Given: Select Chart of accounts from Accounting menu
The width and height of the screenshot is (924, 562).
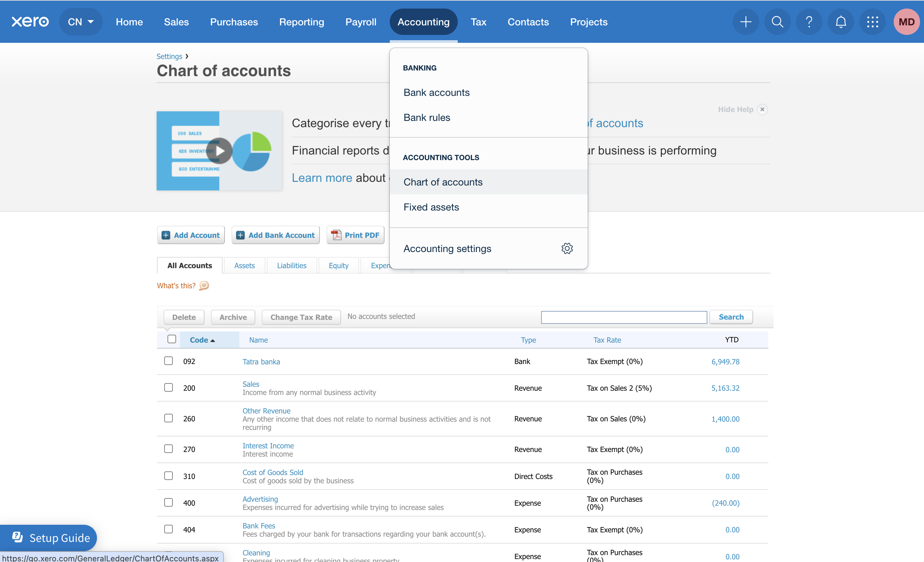Looking at the screenshot, I should pyautogui.click(x=443, y=182).
